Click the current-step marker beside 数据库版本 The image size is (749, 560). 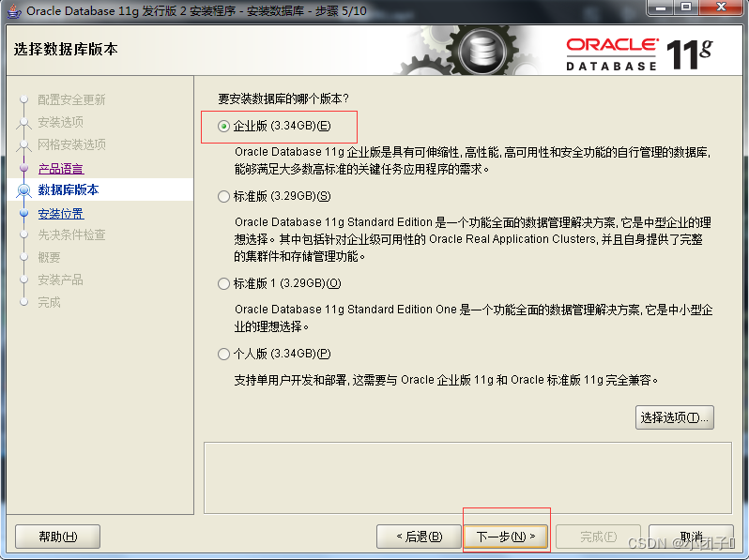click(23, 190)
